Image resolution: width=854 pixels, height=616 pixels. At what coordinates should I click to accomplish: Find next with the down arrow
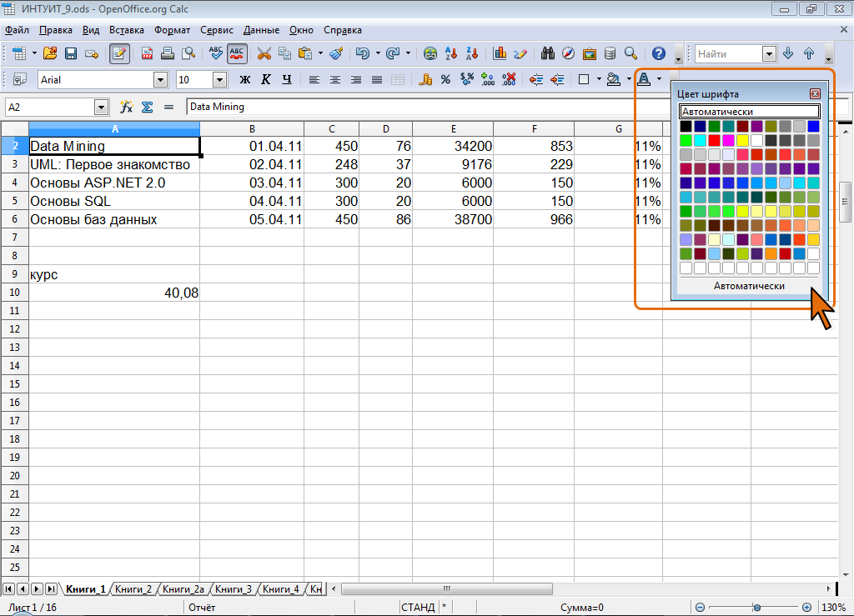coord(787,53)
